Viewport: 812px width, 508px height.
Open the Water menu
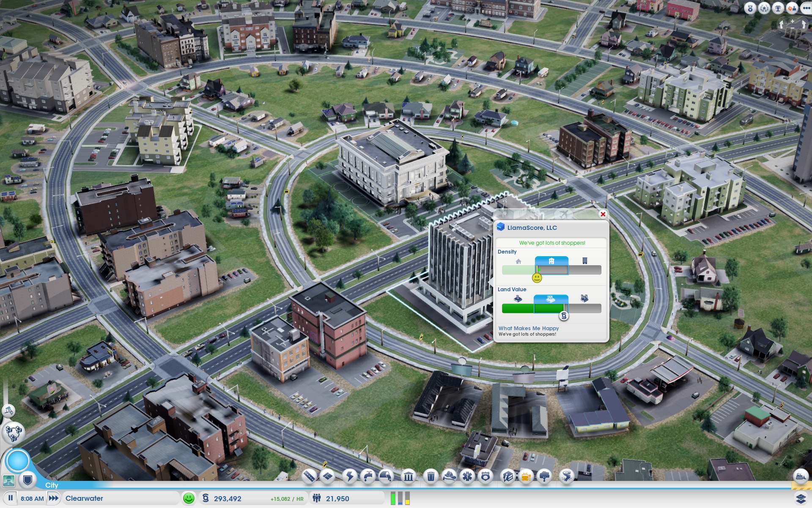pos(368,476)
